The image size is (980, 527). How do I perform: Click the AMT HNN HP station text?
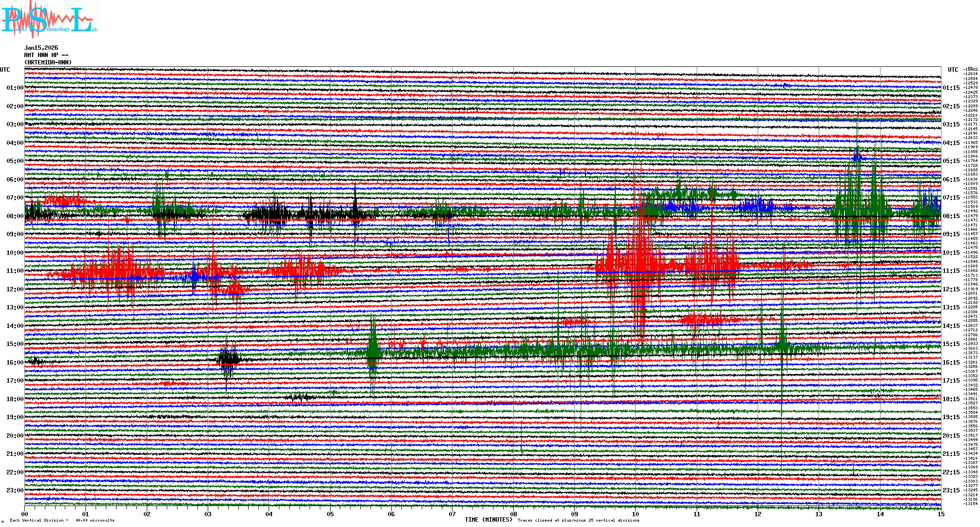46,55
